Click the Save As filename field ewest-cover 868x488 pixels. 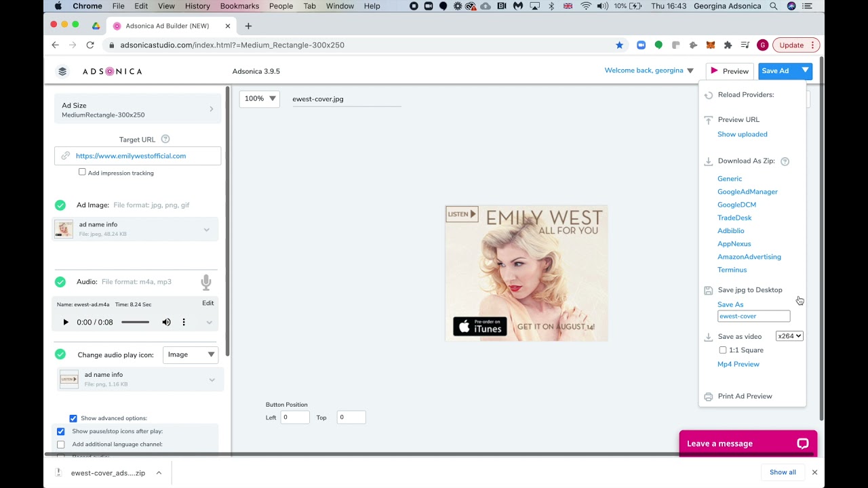[753, 316]
